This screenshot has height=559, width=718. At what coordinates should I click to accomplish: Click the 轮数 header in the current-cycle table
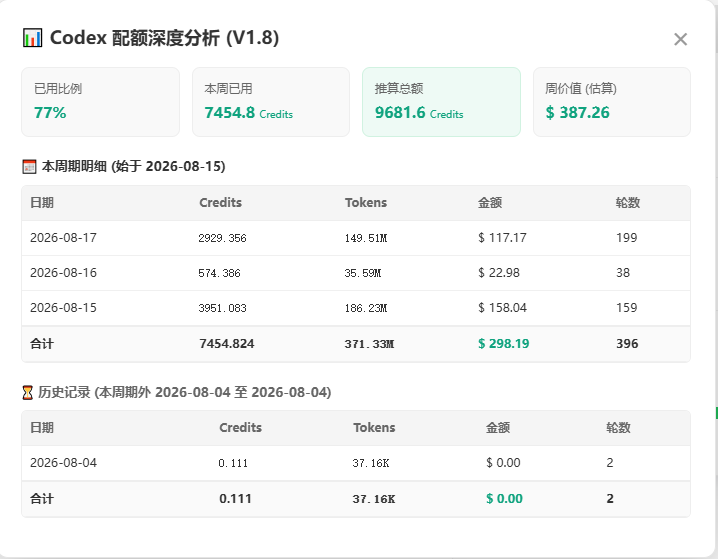tap(628, 202)
